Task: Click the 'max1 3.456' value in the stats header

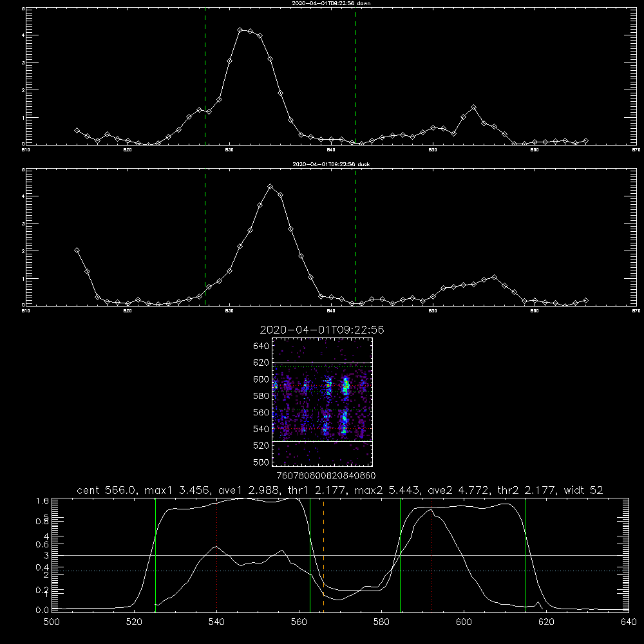Action: coord(176,490)
